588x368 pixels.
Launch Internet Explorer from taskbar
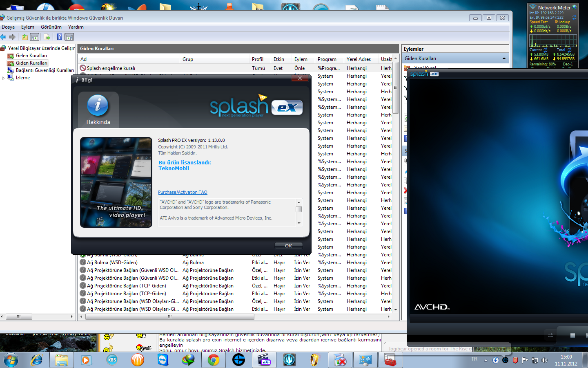(x=37, y=360)
